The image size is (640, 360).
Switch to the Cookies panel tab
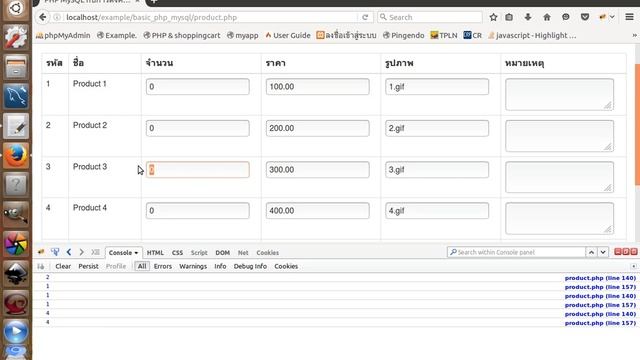(267, 253)
